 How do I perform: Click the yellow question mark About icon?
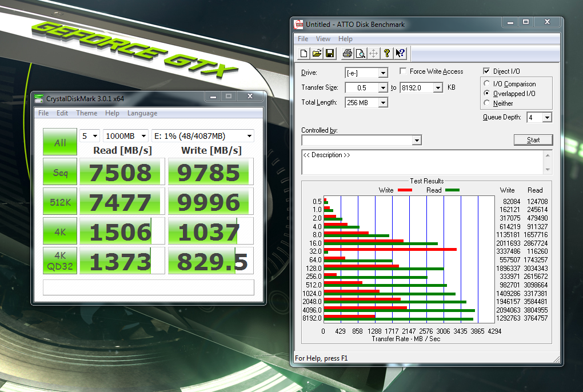tap(387, 54)
